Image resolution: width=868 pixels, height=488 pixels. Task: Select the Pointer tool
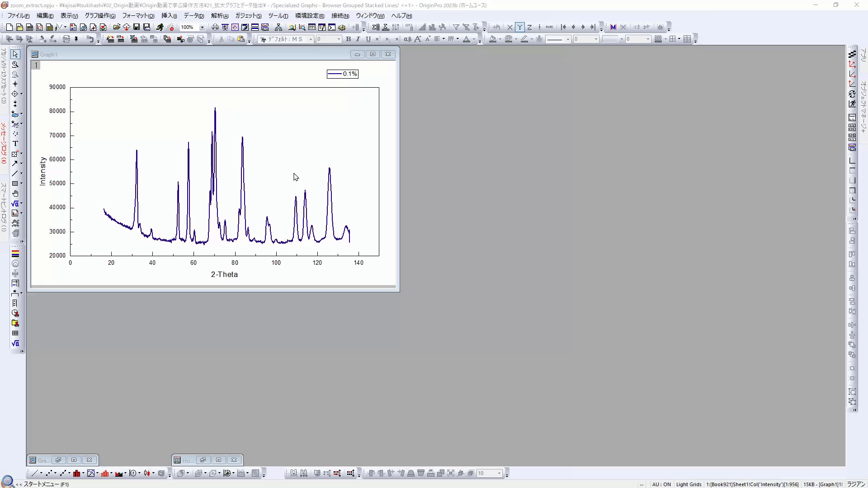point(15,54)
